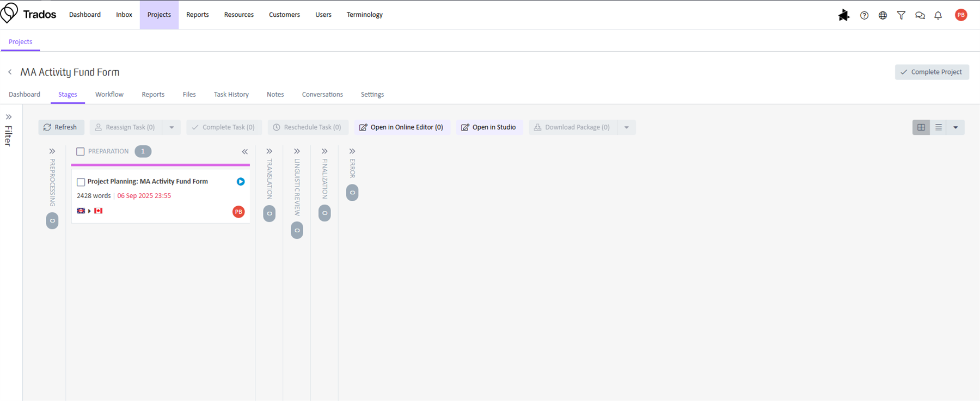980x401 pixels.
Task: Click the Preparation count badge showing 1
Action: click(x=143, y=151)
